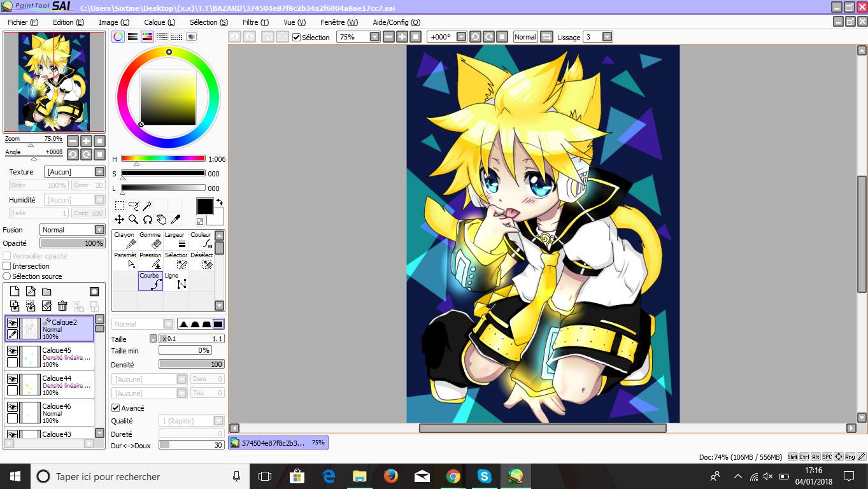Switch to the 374504e87f8c2b3 document tab
The image size is (868, 489).
point(278,443)
